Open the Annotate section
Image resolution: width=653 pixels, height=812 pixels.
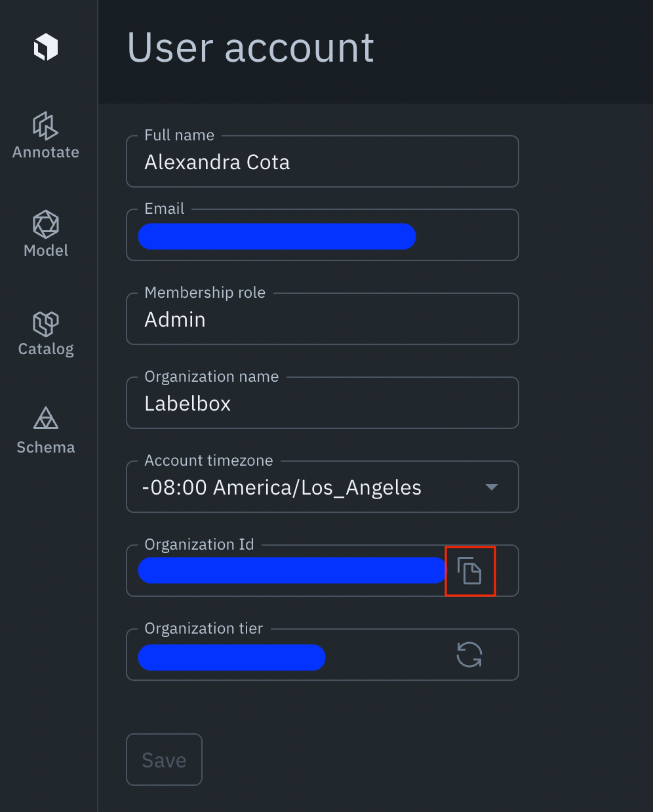click(46, 136)
